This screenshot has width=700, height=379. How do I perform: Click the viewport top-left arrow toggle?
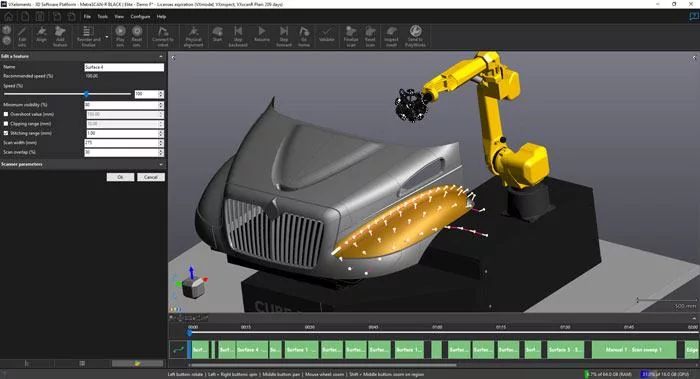point(173,58)
